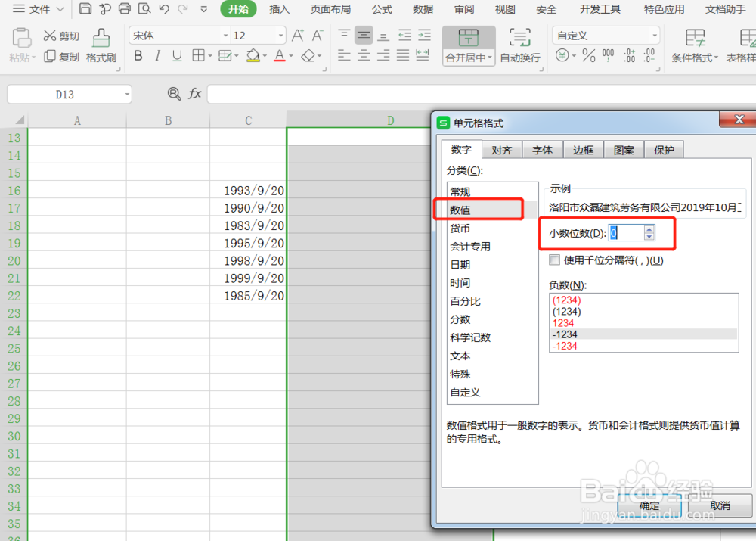This screenshot has height=541, width=756.
Task: Check the thousands separator (使用千位分隔符) option
Action: [556, 260]
